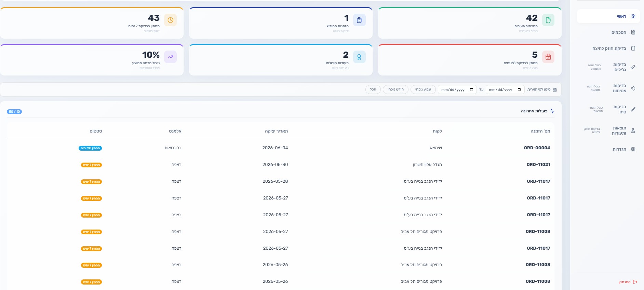
Task: Click the brush icon beside בדיקות טיח
Action: coord(633,110)
